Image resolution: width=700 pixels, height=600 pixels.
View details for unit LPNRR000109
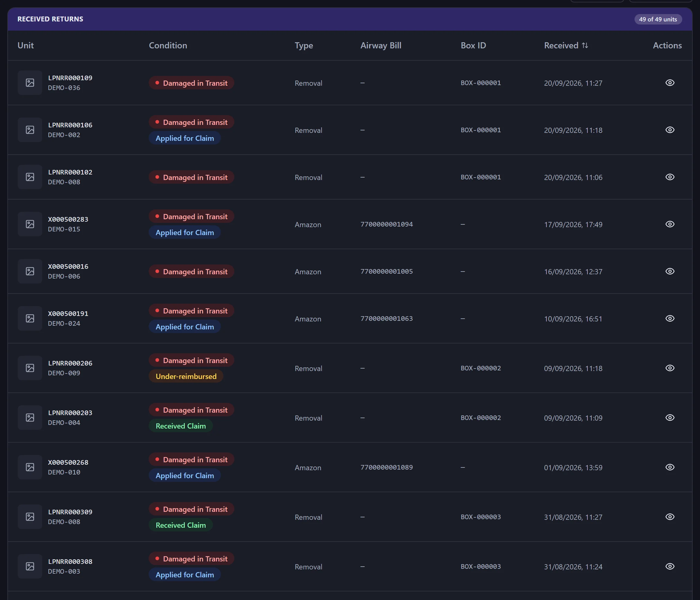[x=670, y=83]
